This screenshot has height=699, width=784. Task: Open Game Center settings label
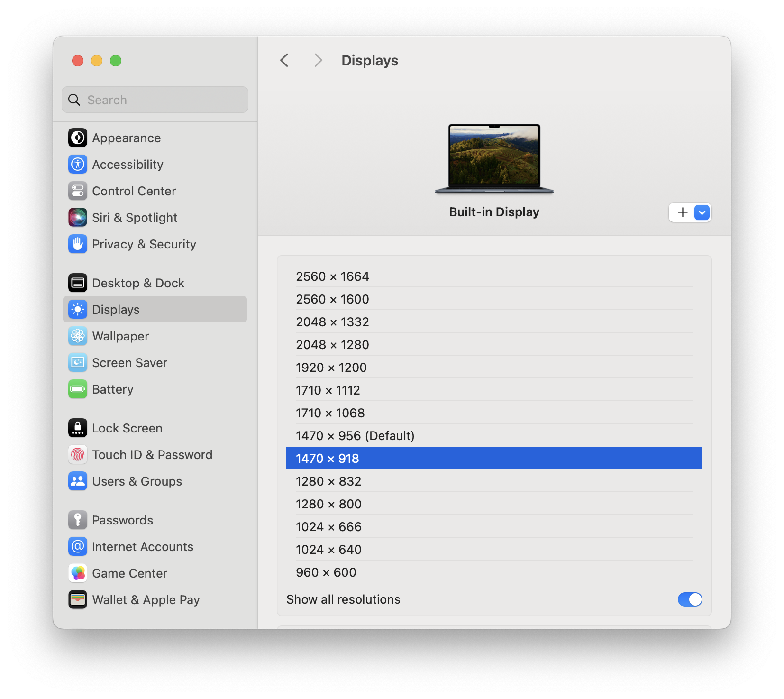129,573
